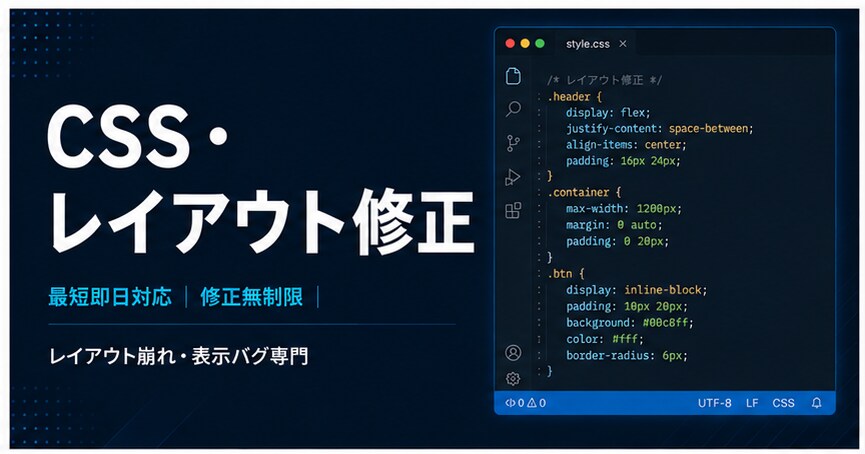The height and width of the screenshot is (454, 865).
Task: Open the Run and Debug icon
Action: coord(513,177)
